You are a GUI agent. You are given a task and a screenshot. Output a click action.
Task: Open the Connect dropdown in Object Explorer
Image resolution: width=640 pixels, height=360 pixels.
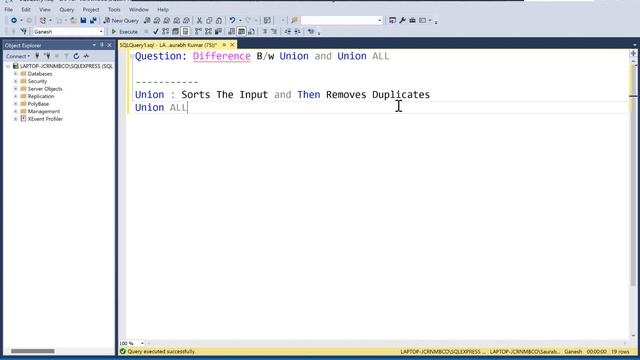click(x=18, y=56)
